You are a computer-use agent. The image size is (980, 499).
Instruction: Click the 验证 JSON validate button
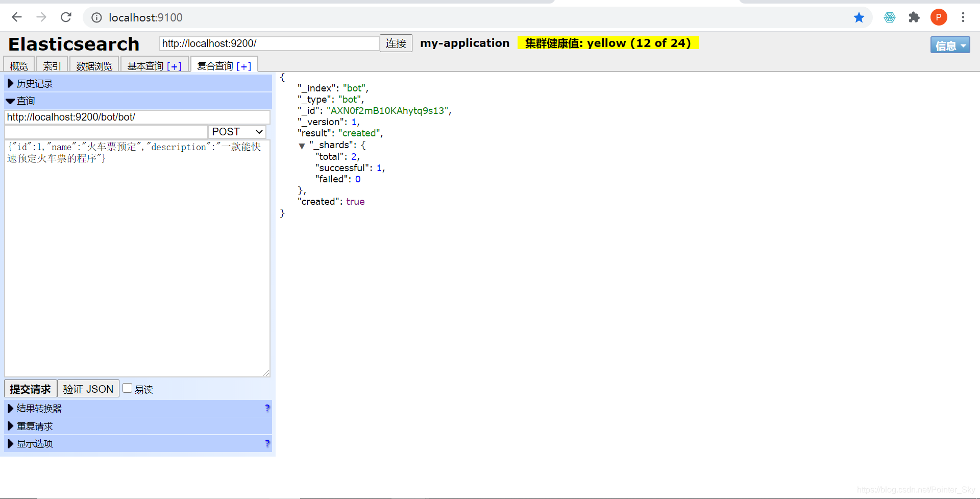pos(88,389)
